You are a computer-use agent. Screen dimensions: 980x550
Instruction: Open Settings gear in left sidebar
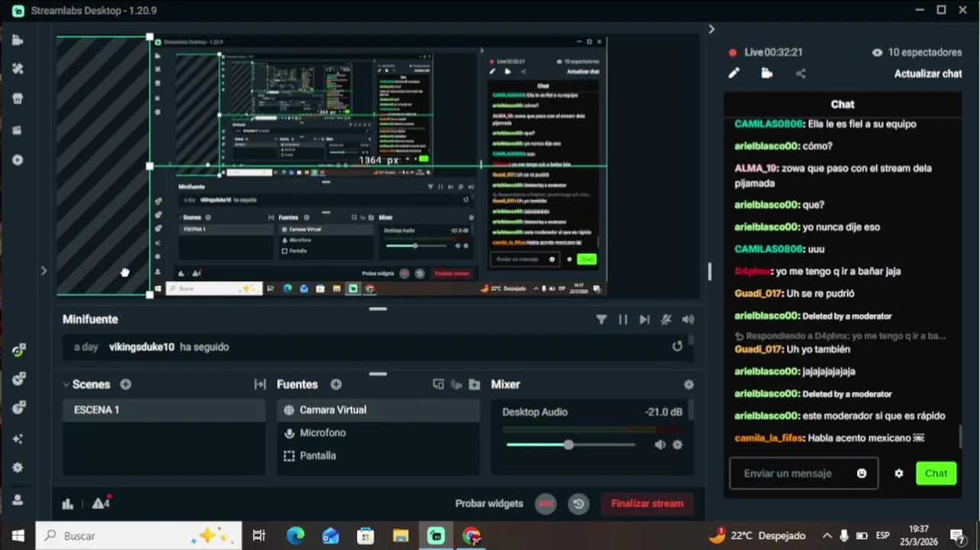[18, 467]
